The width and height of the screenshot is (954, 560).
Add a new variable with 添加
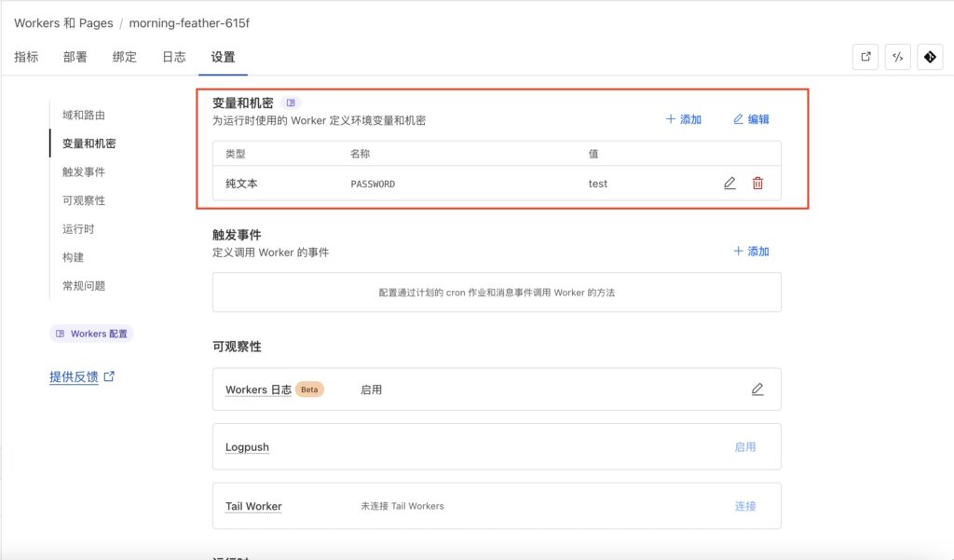684,119
